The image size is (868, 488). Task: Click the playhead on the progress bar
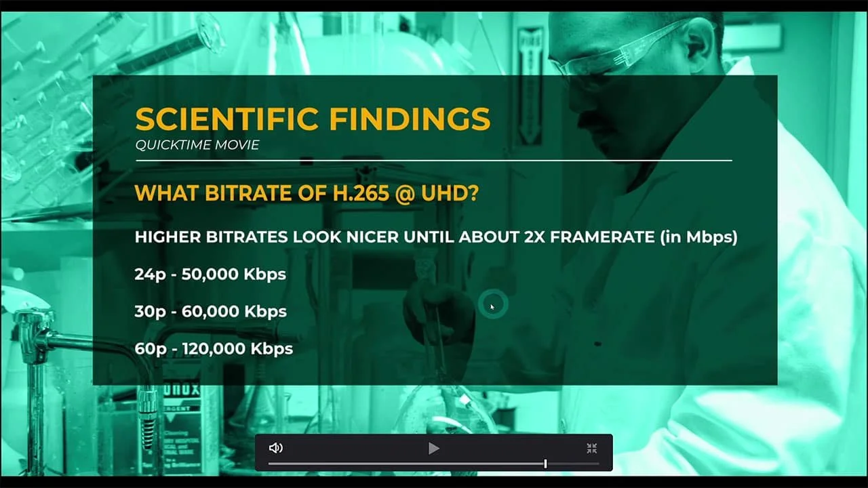click(545, 464)
